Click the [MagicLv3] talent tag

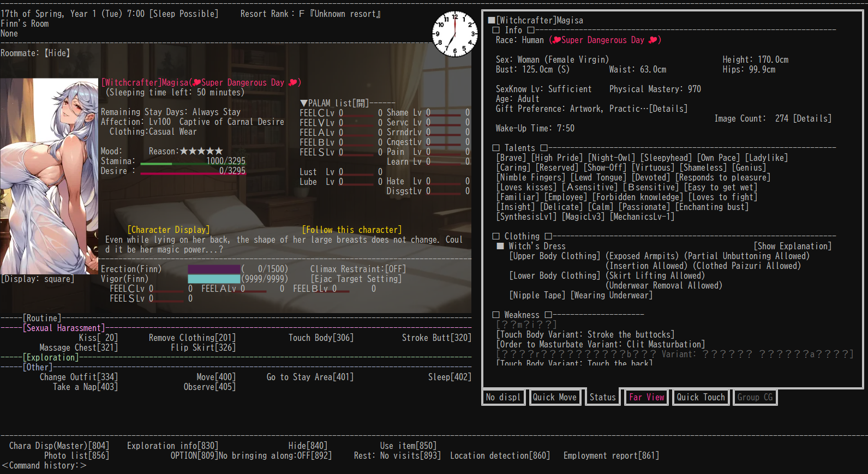click(583, 217)
